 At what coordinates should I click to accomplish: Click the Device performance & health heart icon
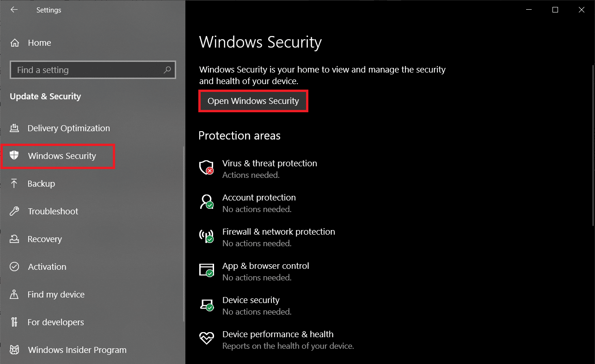click(x=206, y=338)
